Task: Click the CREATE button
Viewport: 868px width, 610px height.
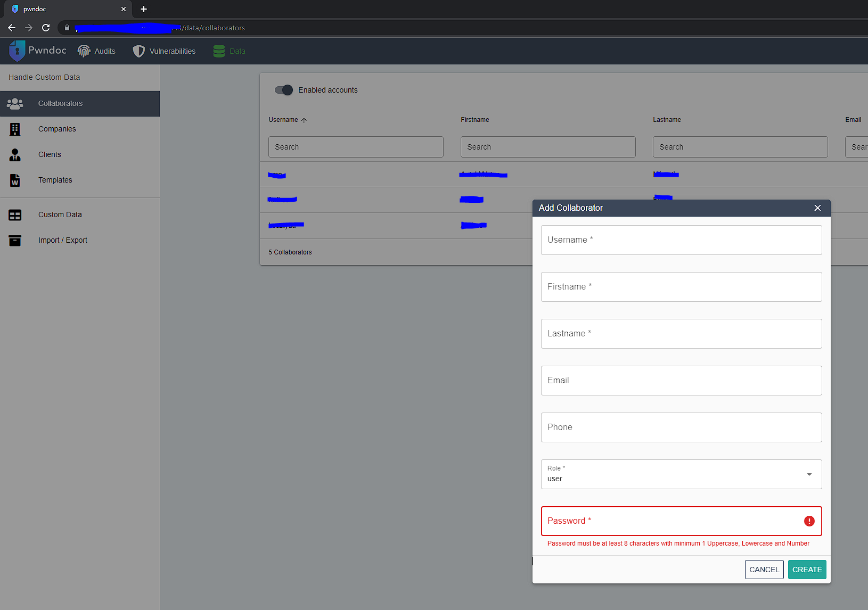Action: point(807,569)
